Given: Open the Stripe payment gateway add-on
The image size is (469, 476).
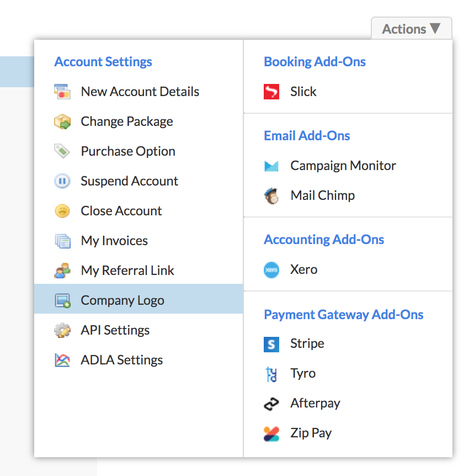Looking at the screenshot, I should coord(348,344).
